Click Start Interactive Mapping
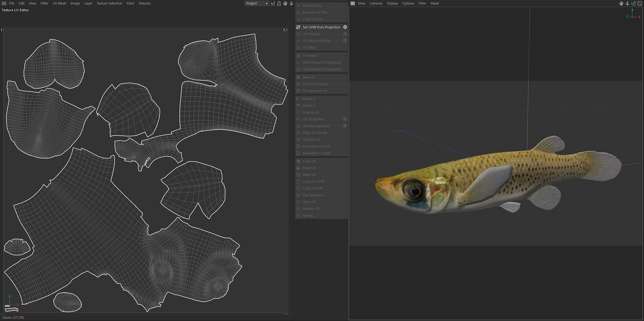This screenshot has width=644, height=321. click(x=322, y=62)
